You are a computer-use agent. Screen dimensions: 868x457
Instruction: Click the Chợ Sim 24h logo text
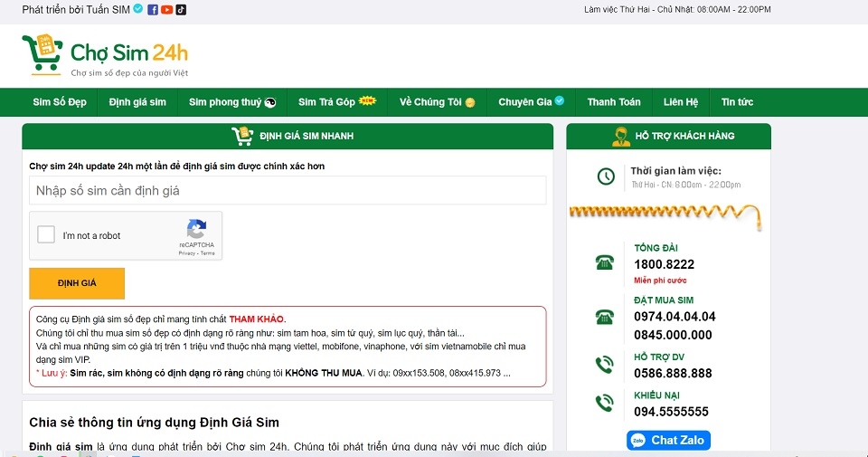[129, 53]
